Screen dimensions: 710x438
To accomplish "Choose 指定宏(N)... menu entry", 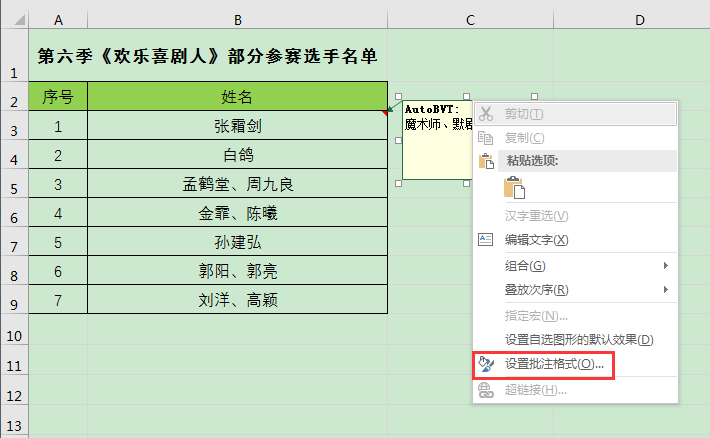I will coord(575,315).
